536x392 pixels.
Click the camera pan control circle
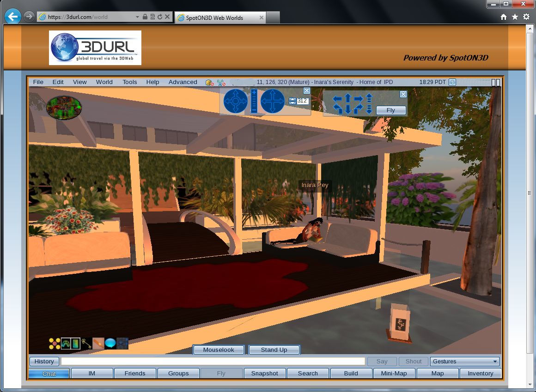273,101
